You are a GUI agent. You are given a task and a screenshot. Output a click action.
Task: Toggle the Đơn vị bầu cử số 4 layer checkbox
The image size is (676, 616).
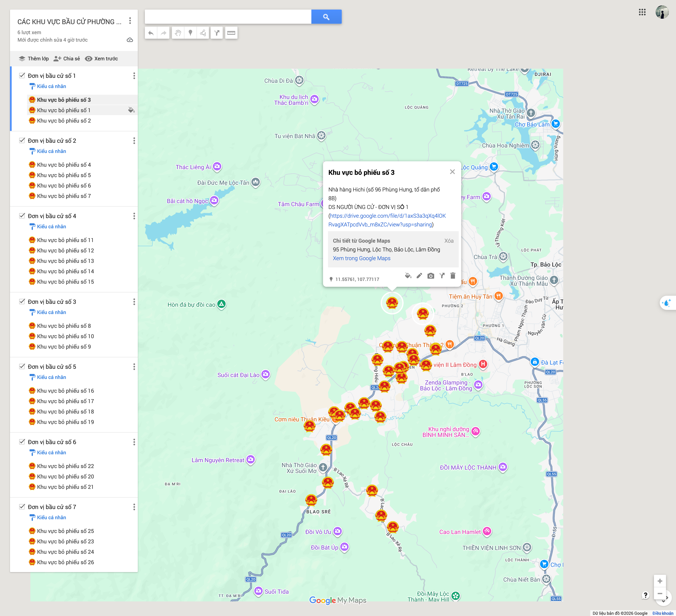(22, 216)
